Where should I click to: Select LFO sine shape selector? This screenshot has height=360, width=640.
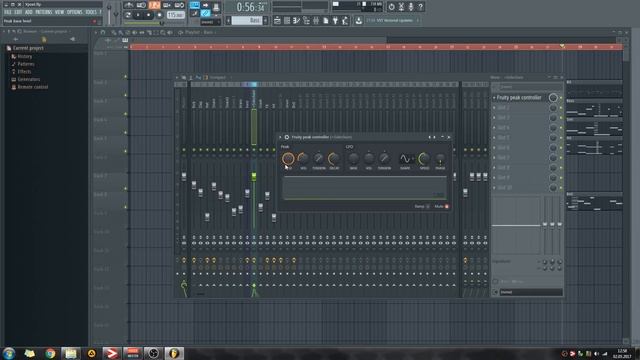click(405, 158)
